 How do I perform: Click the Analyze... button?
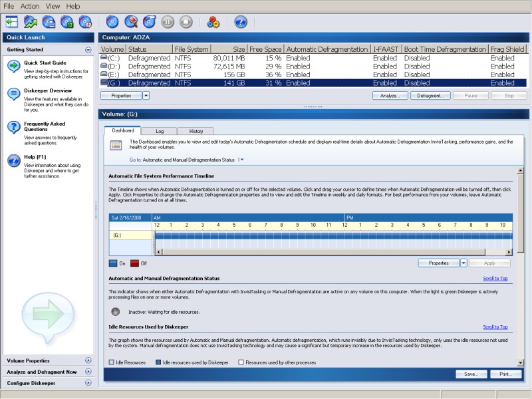pyautogui.click(x=390, y=96)
